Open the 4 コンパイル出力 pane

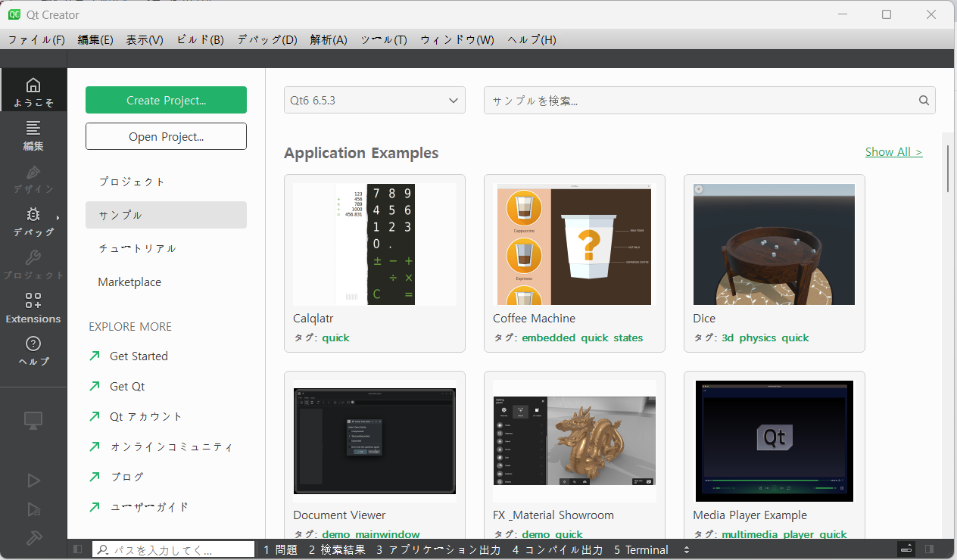click(558, 549)
